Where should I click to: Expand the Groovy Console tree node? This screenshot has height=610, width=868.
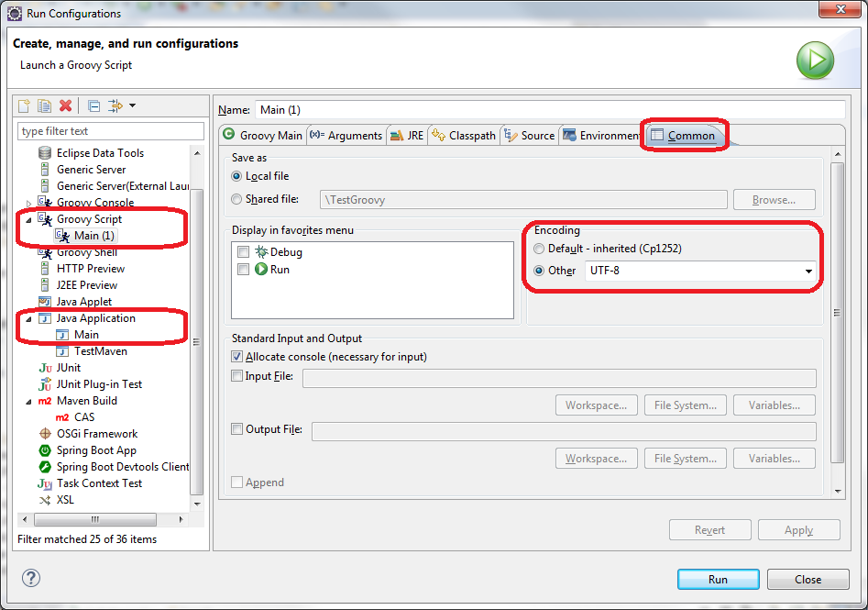(28, 204)
